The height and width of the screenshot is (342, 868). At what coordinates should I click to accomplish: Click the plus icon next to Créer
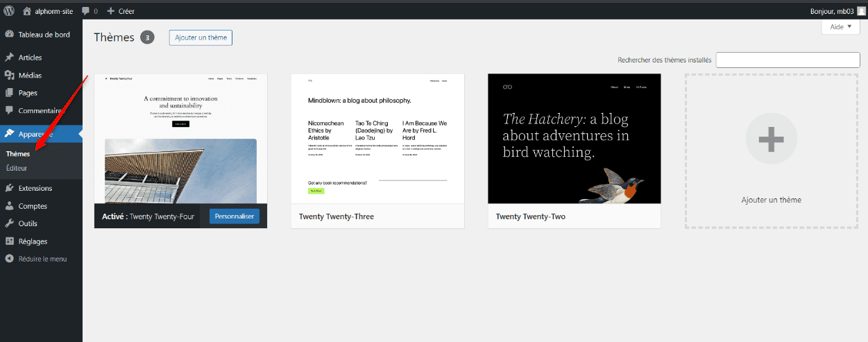(110, 11)
